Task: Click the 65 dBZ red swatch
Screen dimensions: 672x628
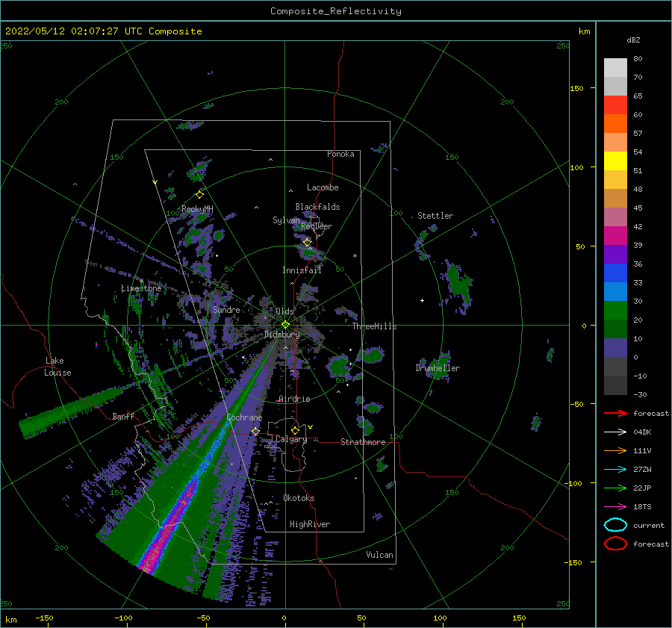Action: click(615, 105)
